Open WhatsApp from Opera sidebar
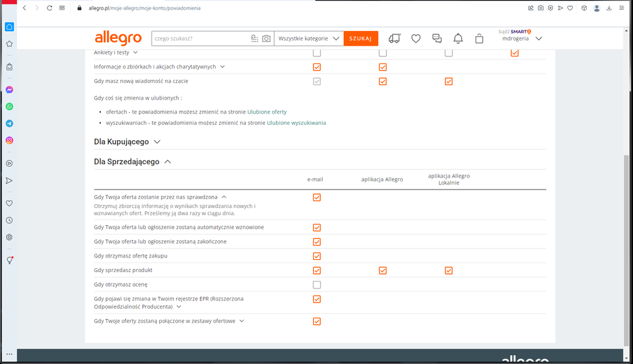 point(10,107)
